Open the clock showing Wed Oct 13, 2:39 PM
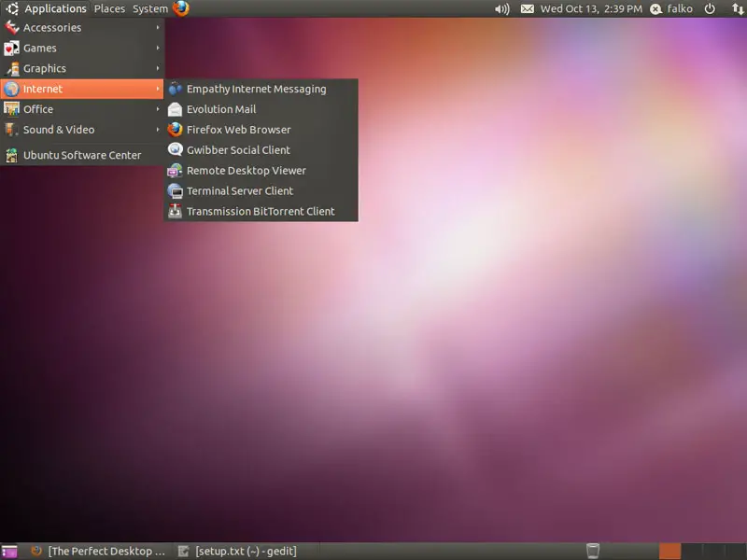 (591, 9)
